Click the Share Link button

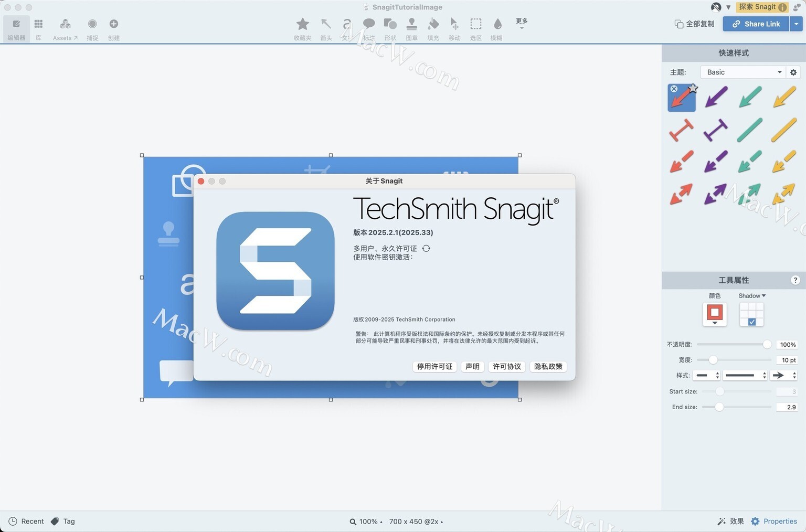point(756,24)
